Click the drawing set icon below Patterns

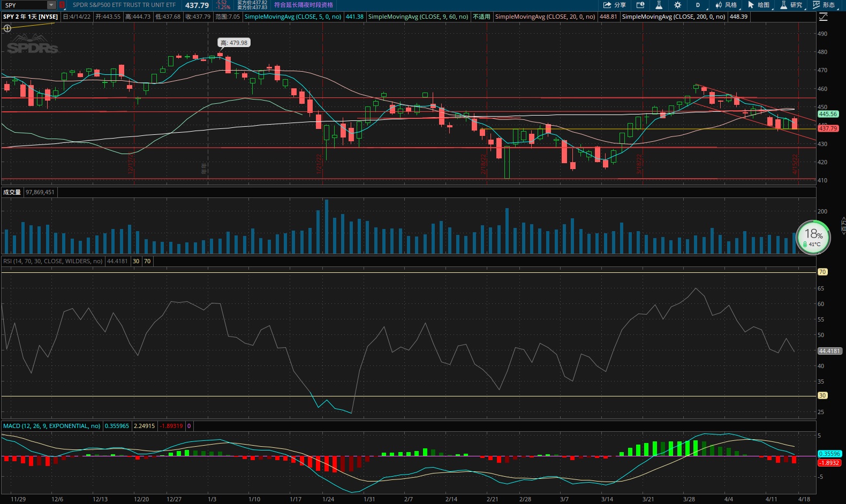point(824,17)
